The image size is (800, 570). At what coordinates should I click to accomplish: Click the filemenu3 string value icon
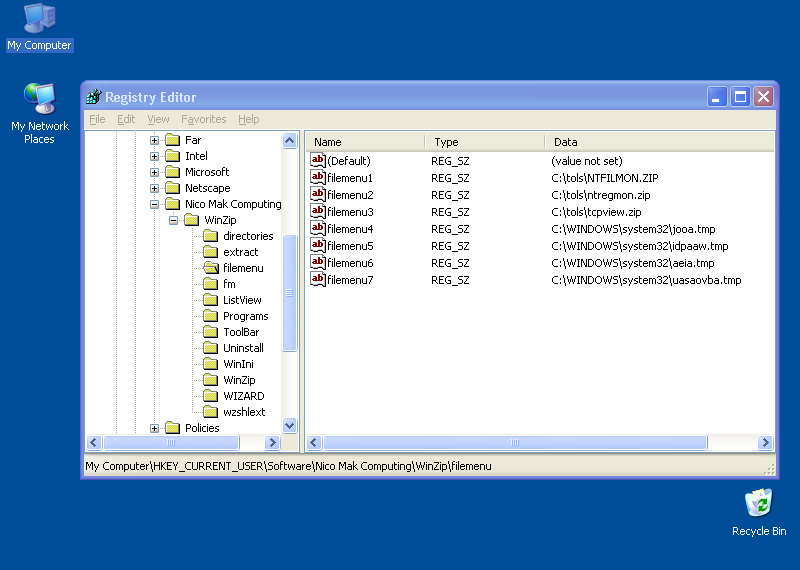coord(317,211)
